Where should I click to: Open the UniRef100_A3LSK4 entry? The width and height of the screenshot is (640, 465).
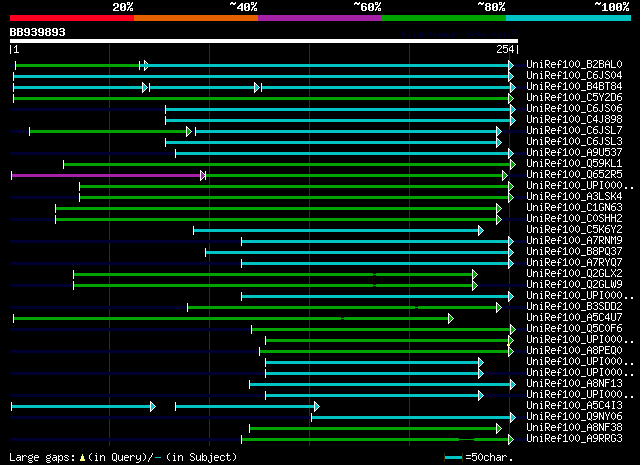tap(574, 197)
